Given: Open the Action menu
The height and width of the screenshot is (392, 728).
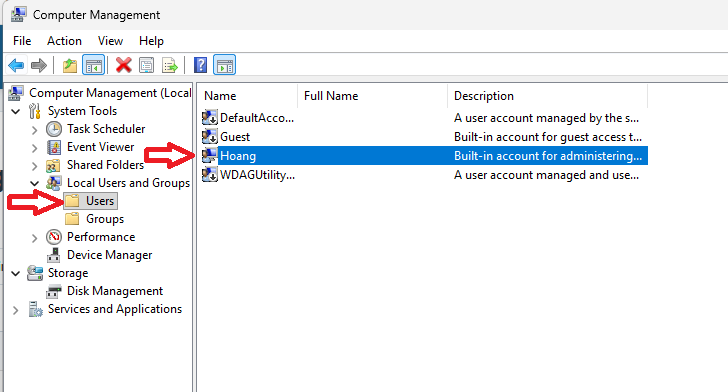Looking at the screenshot, I should [64, 41].
